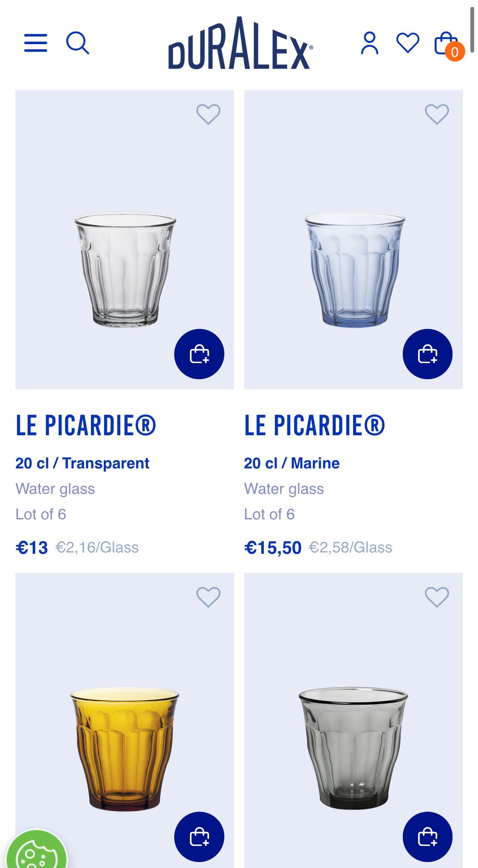This screenshot has height=868, width=478.
Task: Add Marine Picardie glass to cart
Action: (x=427, y=354)
